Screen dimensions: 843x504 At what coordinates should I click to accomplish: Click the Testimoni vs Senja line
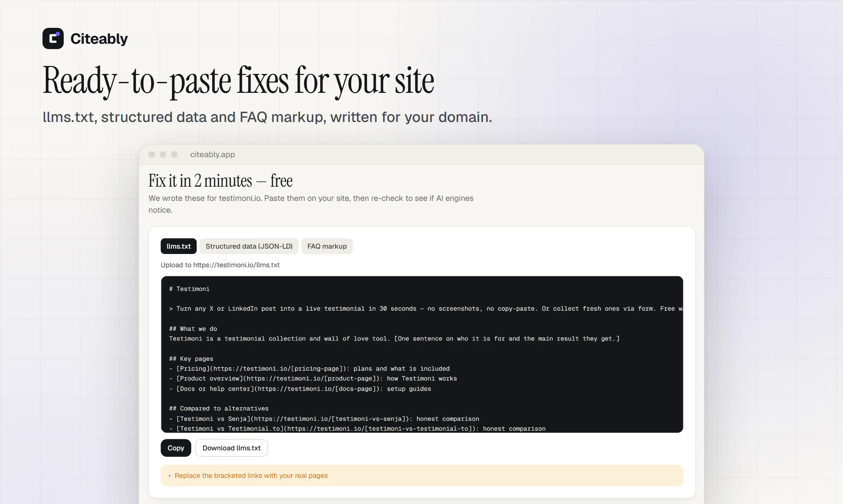pos(324,419)
